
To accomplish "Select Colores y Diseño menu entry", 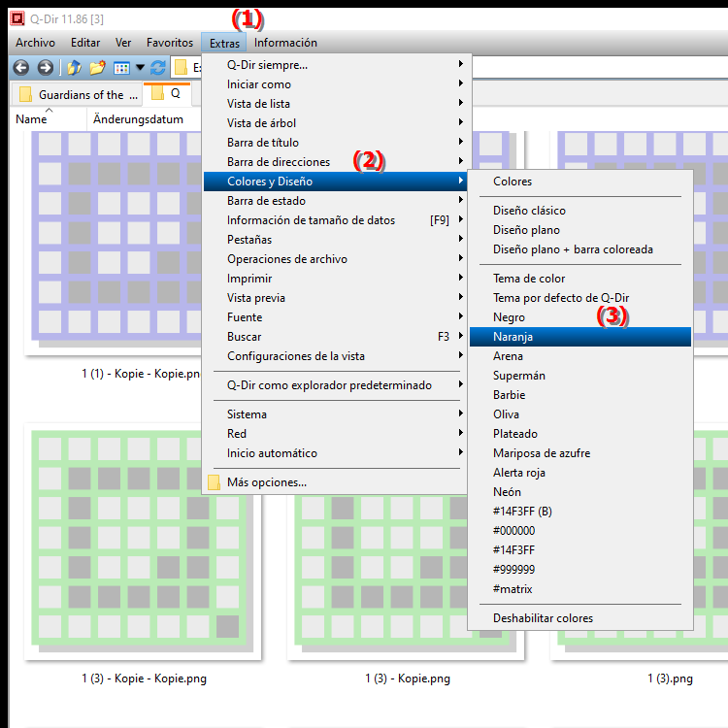I will click(335, 182).
